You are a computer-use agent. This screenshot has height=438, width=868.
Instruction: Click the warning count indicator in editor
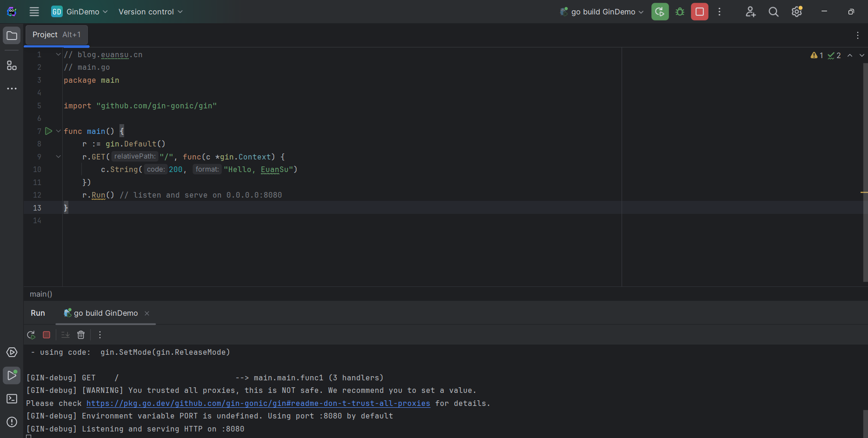point(817,55)
